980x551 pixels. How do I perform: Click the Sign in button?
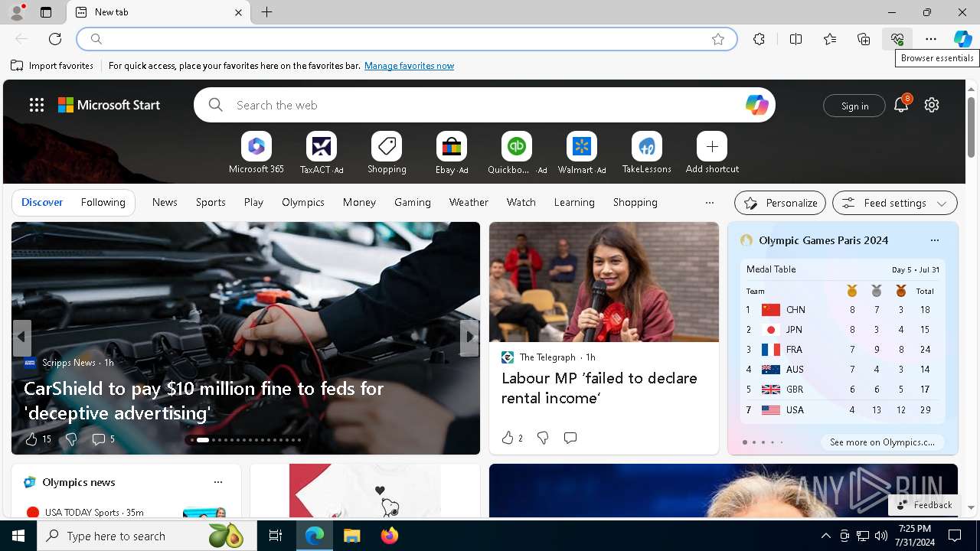pyautogui.click(x=854, y=106)
